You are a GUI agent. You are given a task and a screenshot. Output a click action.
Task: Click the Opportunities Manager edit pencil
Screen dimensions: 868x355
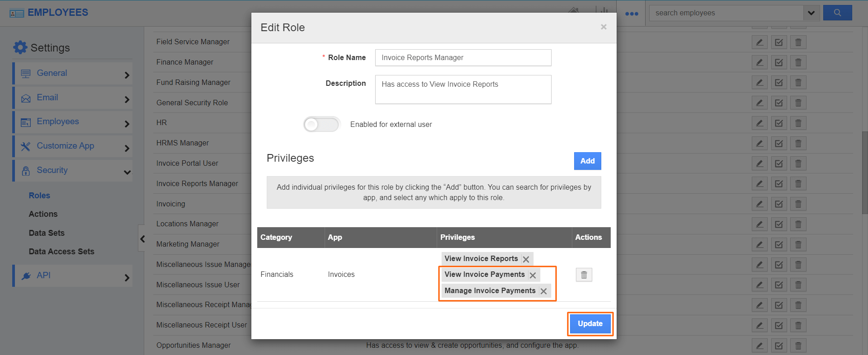(x=759, y=346)
